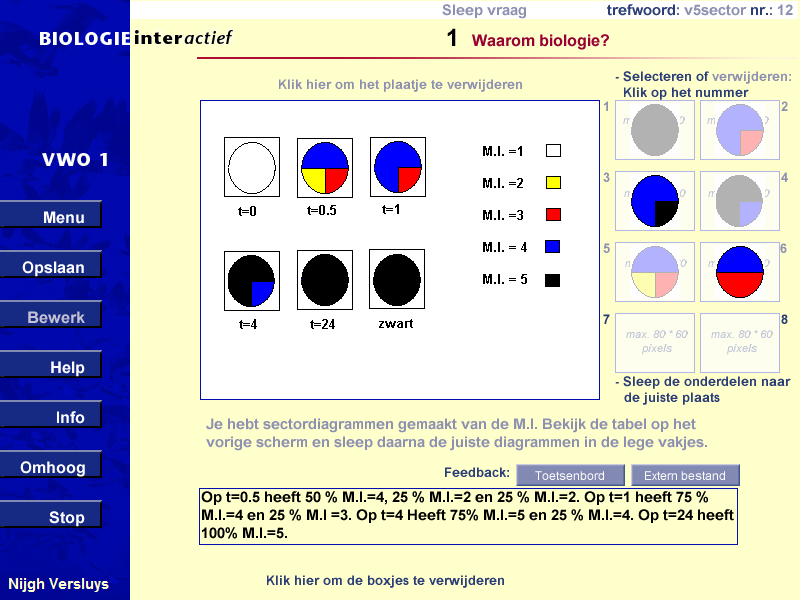Open the Menu panel
The width and height of the screenshot is (800, 600).
(52, 215)
